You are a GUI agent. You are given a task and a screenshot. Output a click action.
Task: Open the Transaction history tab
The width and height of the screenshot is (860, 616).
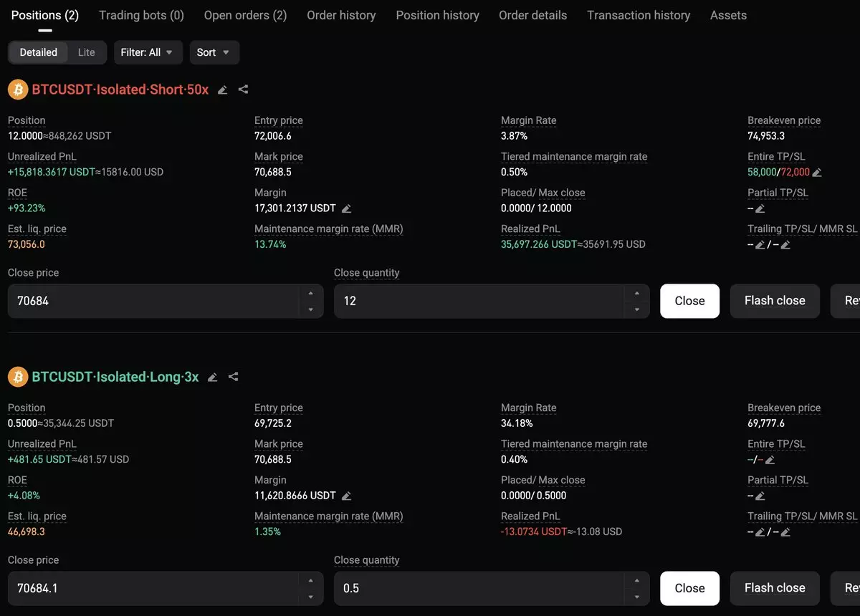pyautogui.click(x=639, y=15)
